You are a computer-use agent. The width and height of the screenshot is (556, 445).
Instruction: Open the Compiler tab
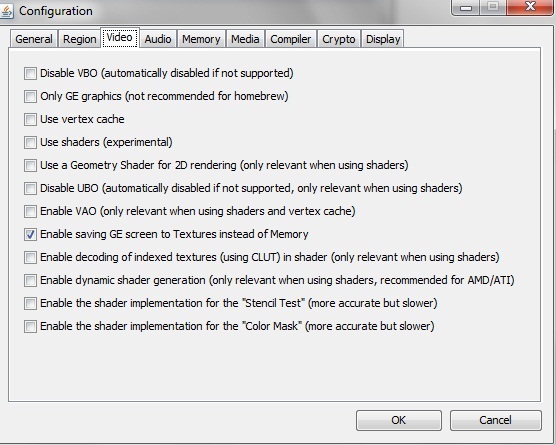[290, 39]
